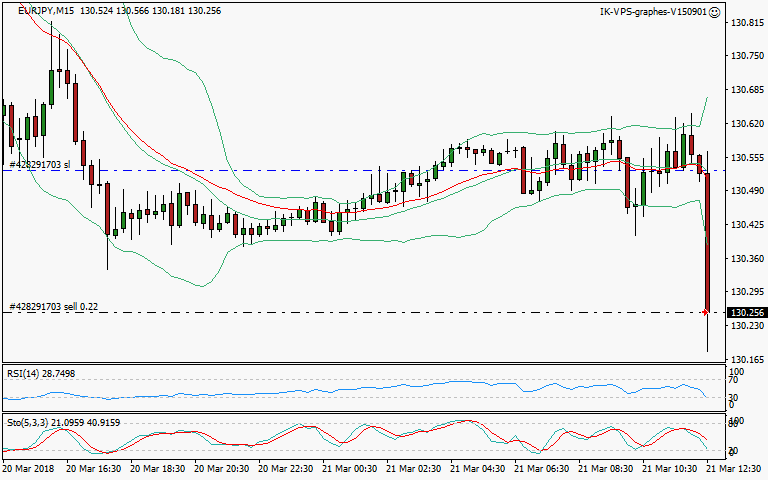Select the 20 Mar 2018 date label
Viewport: 768px width, 480px height.
pyautogui.click(x=29, y=468)
